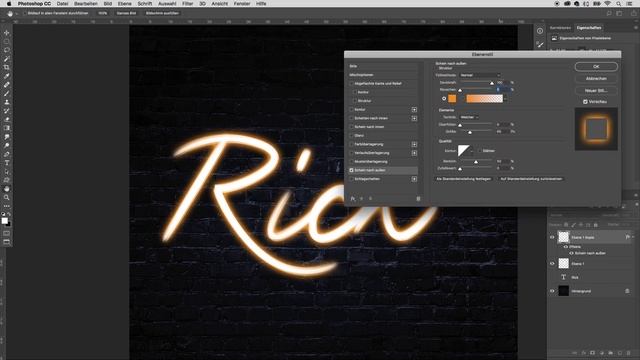The width and height of the screenshot is (640, 360).
Task: Open the Kontur contour picker arrow
Action: click(x=472, y=151)
